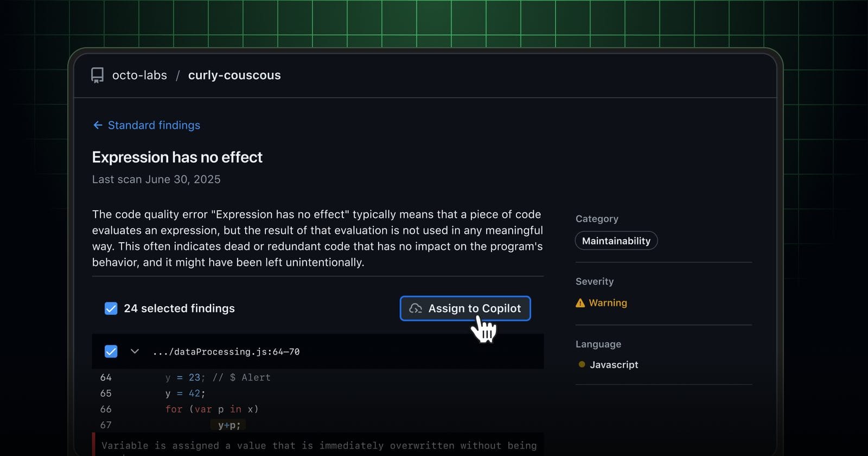Image resolution: width=868 pixels, height=456 pixels.
Task: Click the repository icon beside octo-labs
Action: click(97, 75)
